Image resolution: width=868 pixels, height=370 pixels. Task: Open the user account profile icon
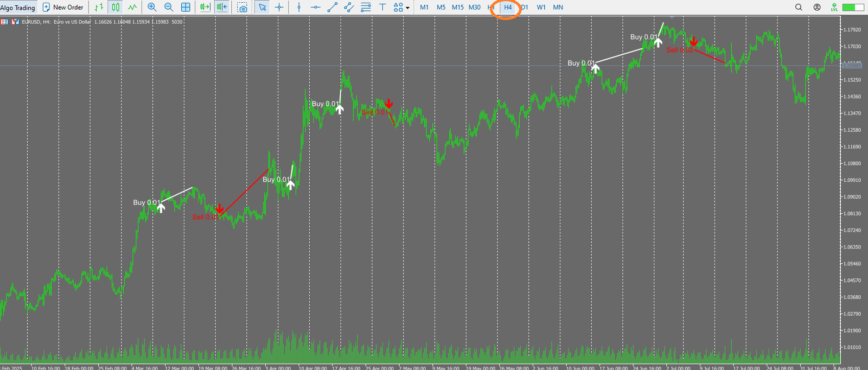click(x=817, y=7)
